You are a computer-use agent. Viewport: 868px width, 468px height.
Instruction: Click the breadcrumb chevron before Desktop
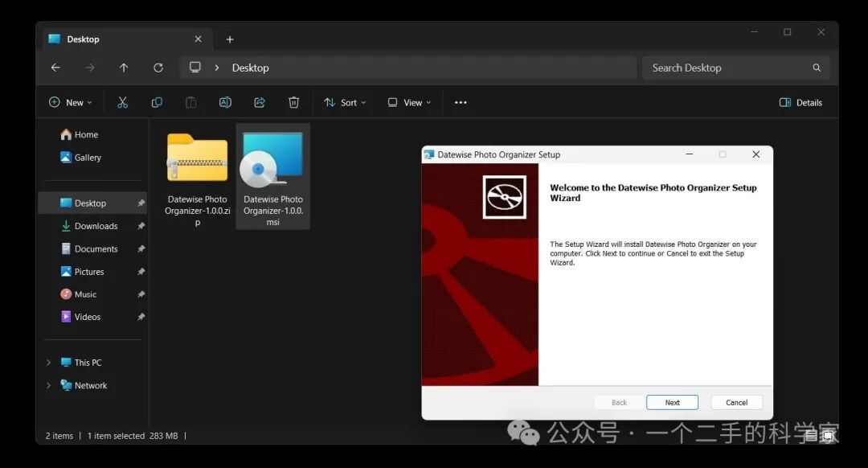217,68
